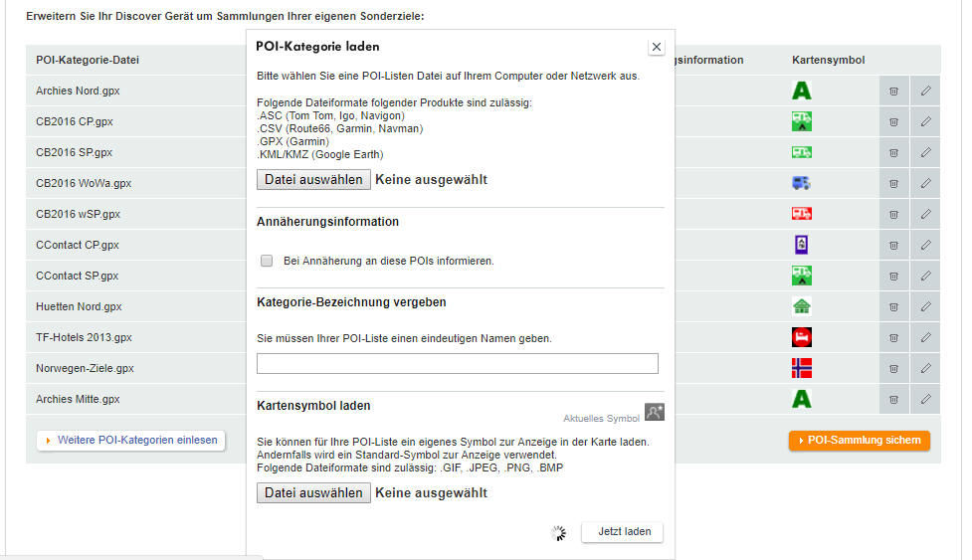Click pencil icon for Norwegen-Ziele.gpx row

pyautogui.click(x=925, y=368)
